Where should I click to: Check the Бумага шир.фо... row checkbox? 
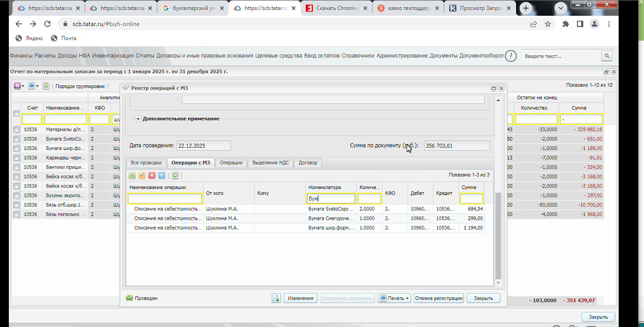point(16,148)
